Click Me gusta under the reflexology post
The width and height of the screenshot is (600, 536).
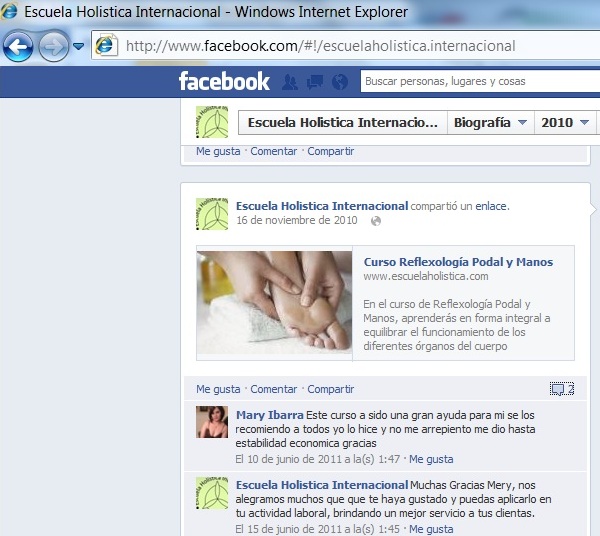tap(218, 389)
